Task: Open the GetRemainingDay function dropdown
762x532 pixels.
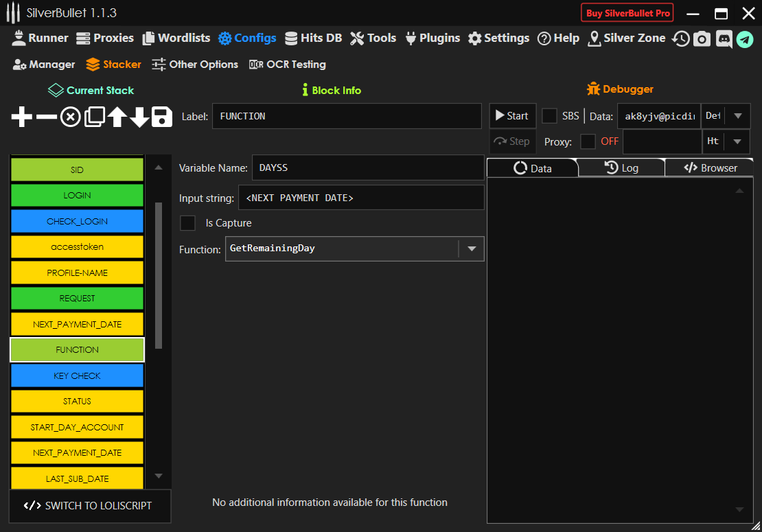Action: pyautogui.click(x=471, y=249)
